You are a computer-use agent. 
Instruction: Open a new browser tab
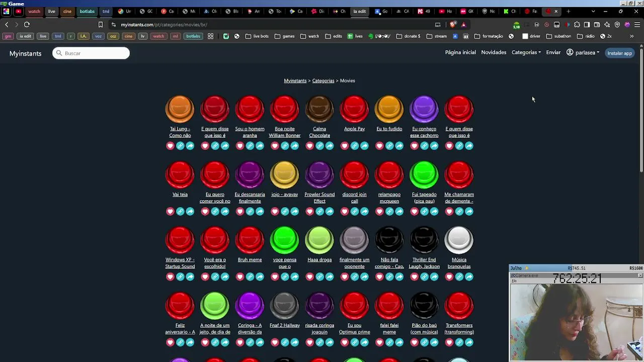[569, 11]
